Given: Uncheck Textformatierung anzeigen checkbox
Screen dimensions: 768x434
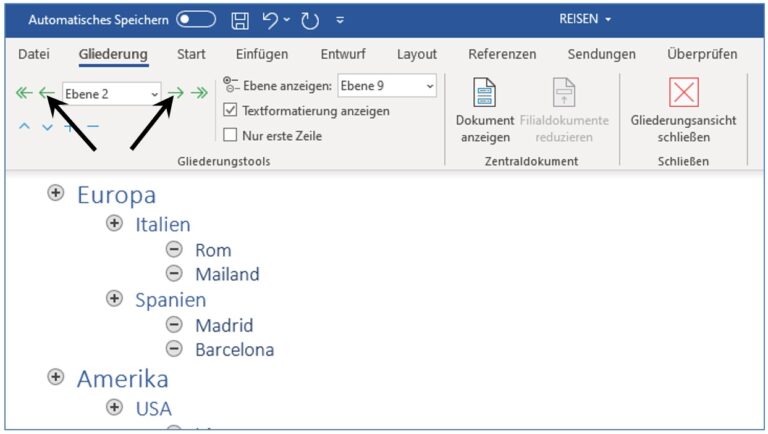Looking at the screenshot, I should pos(230,110).
